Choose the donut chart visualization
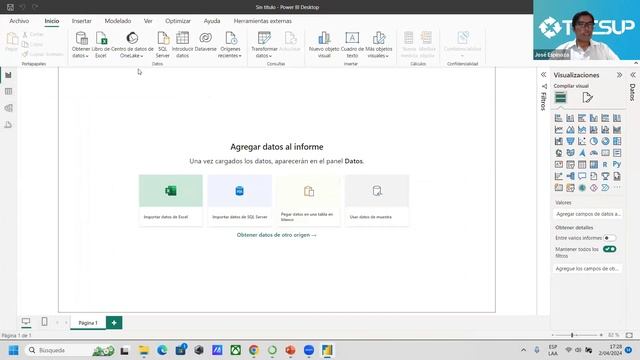 (605, 141)
